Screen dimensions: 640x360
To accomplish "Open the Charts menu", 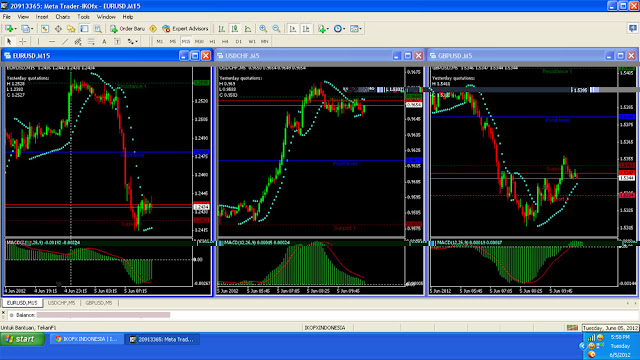I will pyautogui.click(x=62, y=17).
